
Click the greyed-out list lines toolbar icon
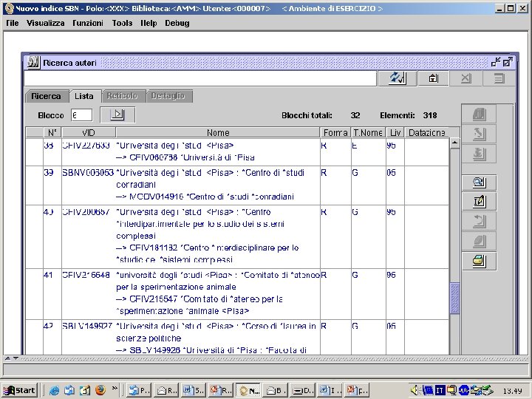point(499,78)
